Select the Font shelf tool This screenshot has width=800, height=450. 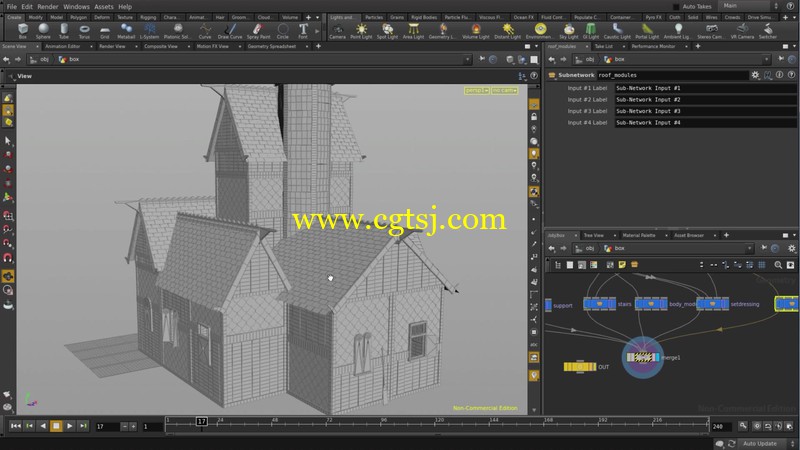pyautogui.click(x=303, y=31)
